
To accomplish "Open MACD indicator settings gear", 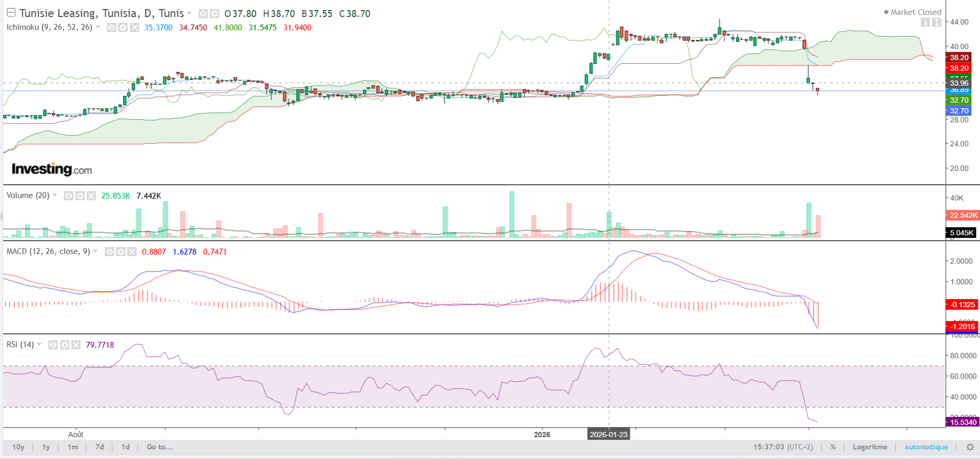I will (120, 252).
